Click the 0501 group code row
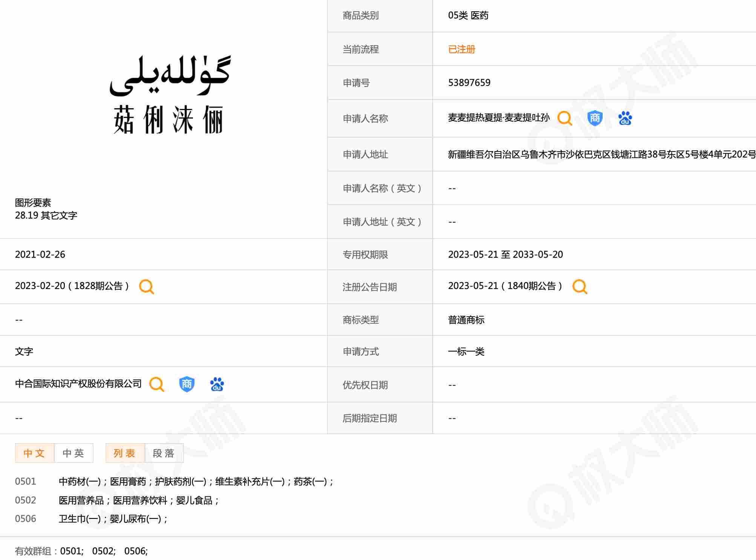This screenshot has height=560, width=756. click(25, 481)
